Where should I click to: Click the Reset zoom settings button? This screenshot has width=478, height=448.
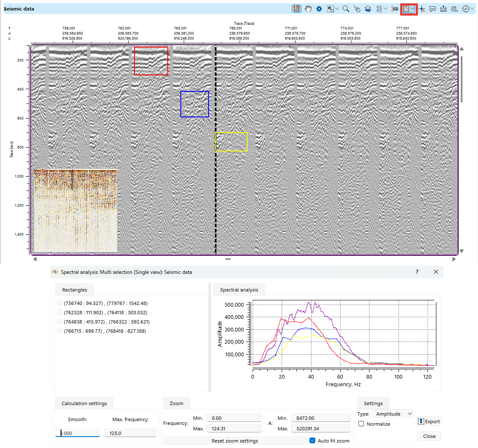pos(234,440)
